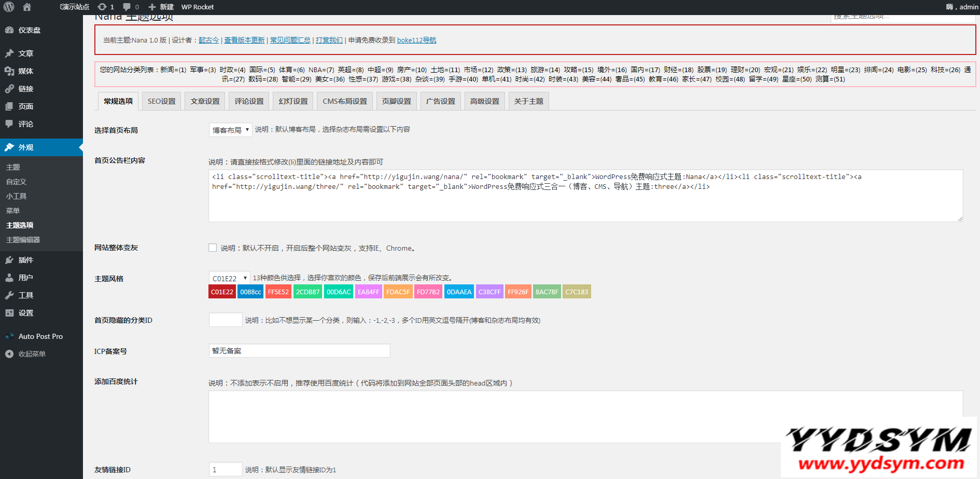Open the Dashboard gauge icon in sidebar

9,30
